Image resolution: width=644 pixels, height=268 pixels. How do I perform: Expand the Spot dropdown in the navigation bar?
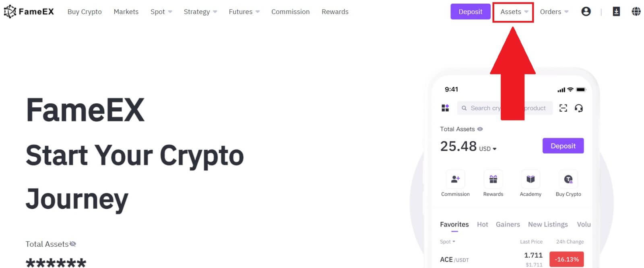click(161, 12)
